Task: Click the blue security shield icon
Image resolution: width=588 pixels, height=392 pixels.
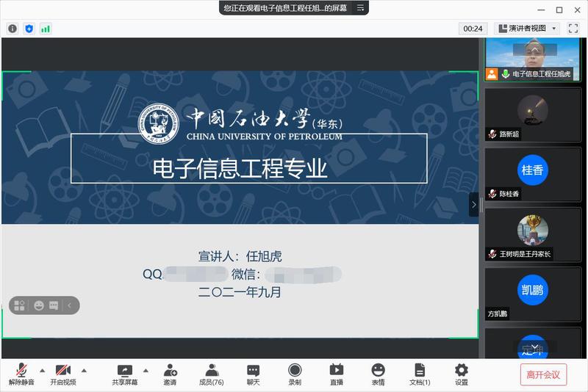Action: (x=29, y=29)
